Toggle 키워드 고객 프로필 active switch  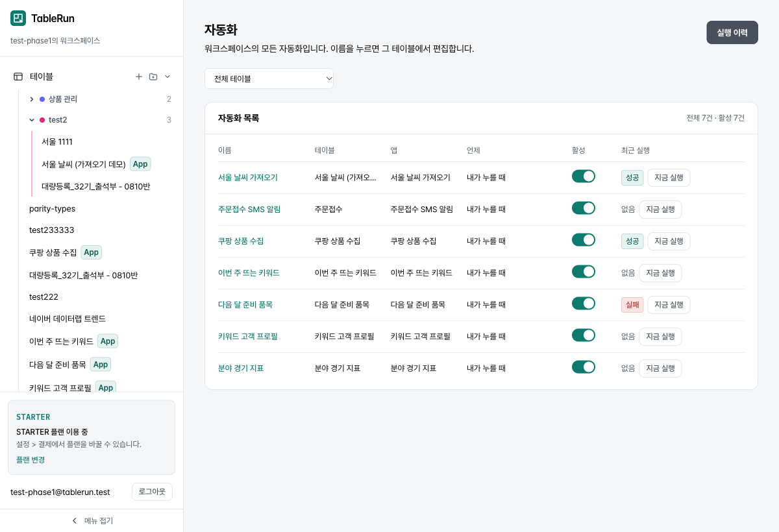tap(584, 335)
